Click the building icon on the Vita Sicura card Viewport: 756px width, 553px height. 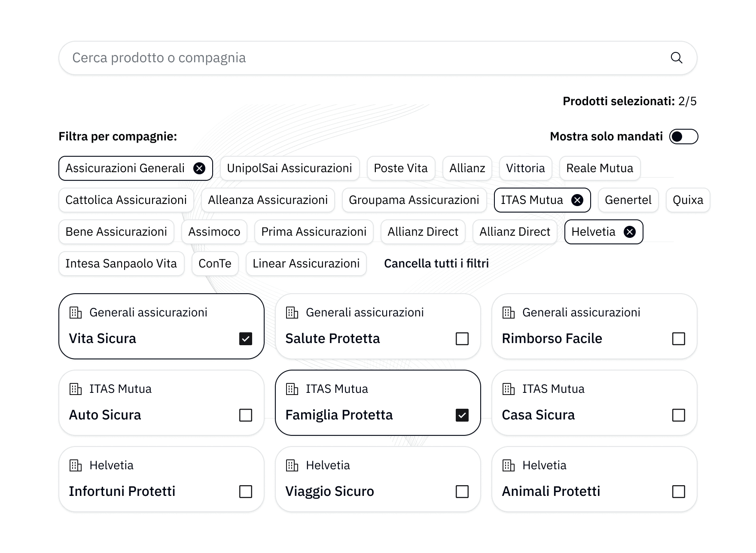76,313
